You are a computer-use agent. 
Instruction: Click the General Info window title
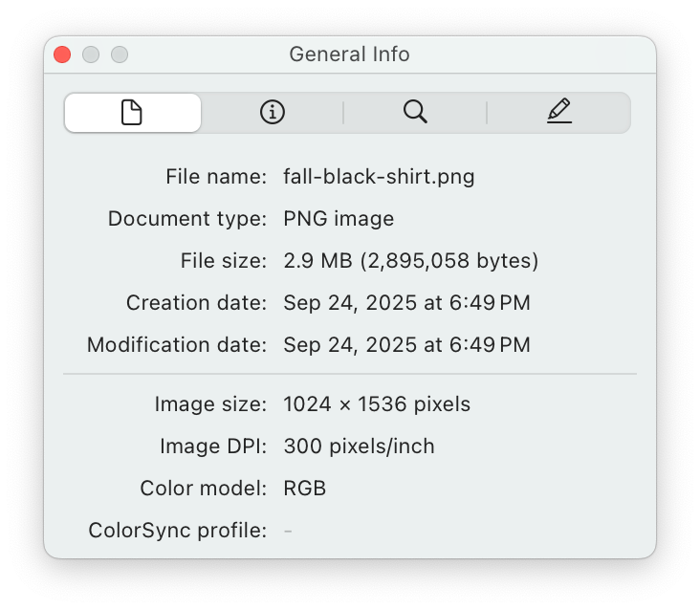(x=349, y=54)
